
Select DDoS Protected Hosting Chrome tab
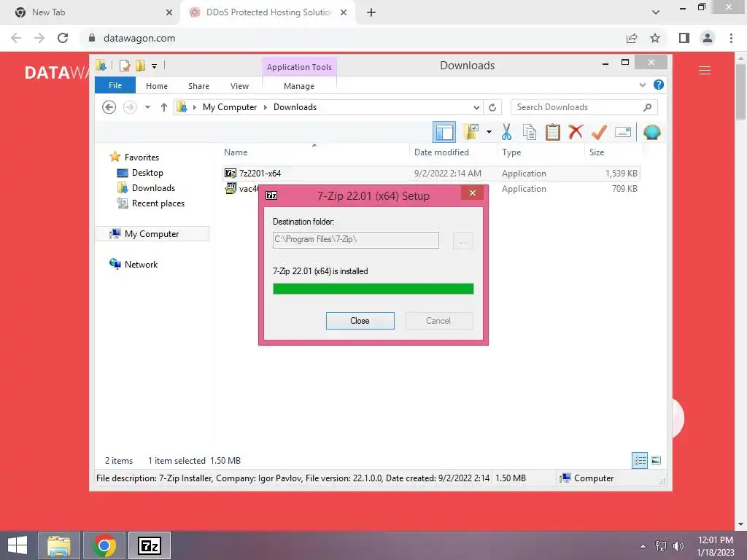(269, 12)
